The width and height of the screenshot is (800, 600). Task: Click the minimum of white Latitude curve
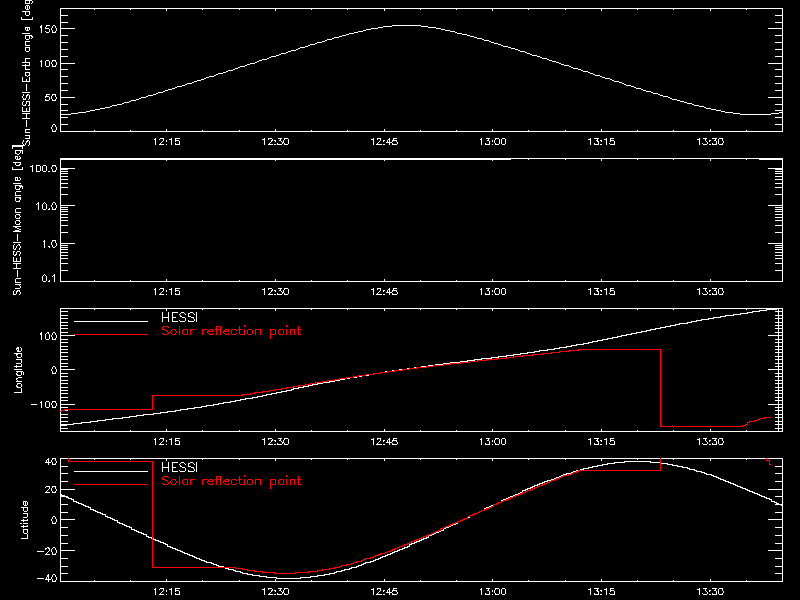(x=288, y=578)
